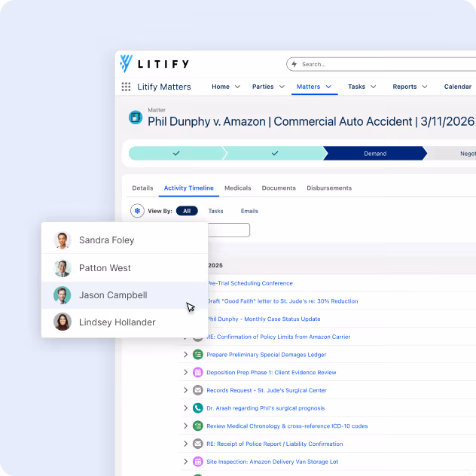Select All in View By filter

pyautogui.click(x=187, y=211)
